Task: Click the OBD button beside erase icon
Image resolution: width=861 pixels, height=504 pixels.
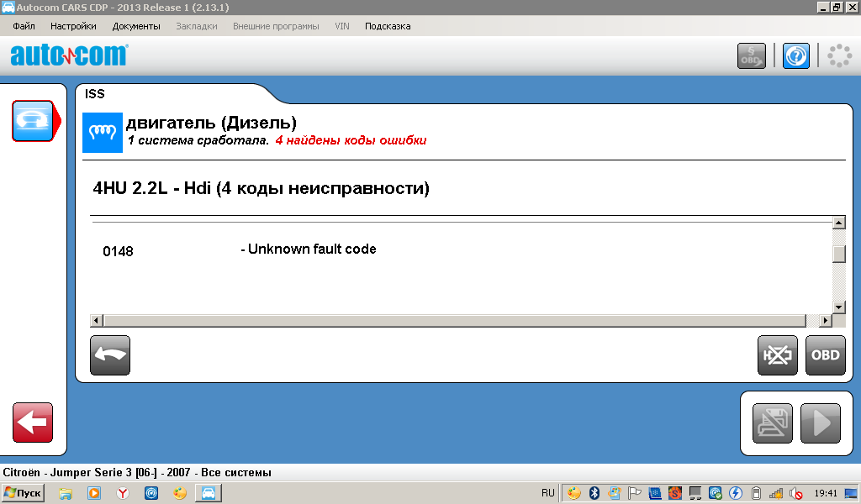Action: tap(826, 355)
